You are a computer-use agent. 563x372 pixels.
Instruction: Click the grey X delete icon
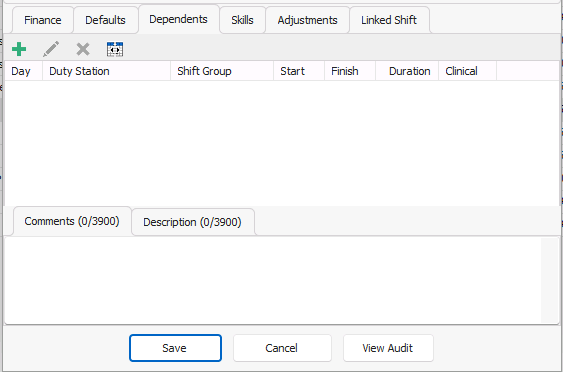click(83, 49)
